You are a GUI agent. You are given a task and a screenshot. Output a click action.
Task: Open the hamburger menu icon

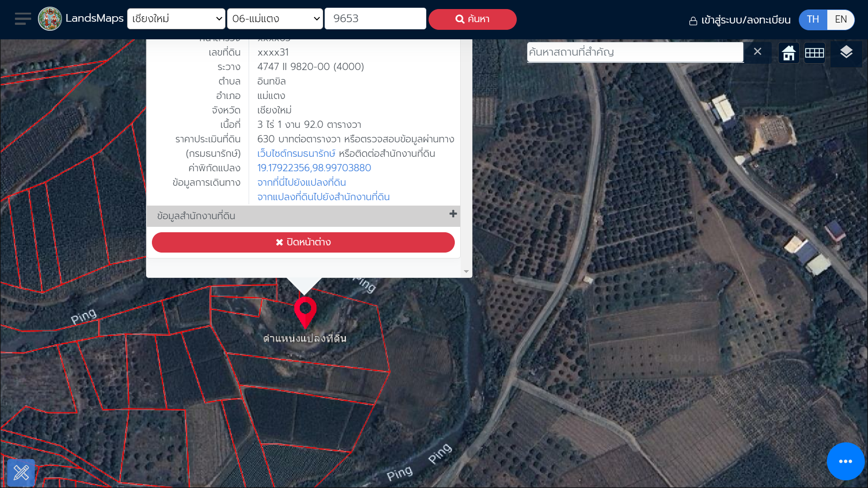pos(23,19)
